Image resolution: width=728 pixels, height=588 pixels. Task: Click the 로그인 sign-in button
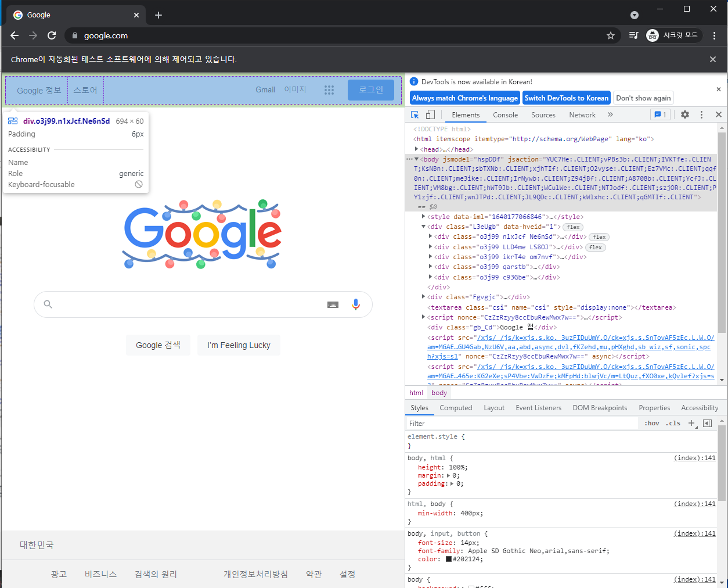point(371,90)
